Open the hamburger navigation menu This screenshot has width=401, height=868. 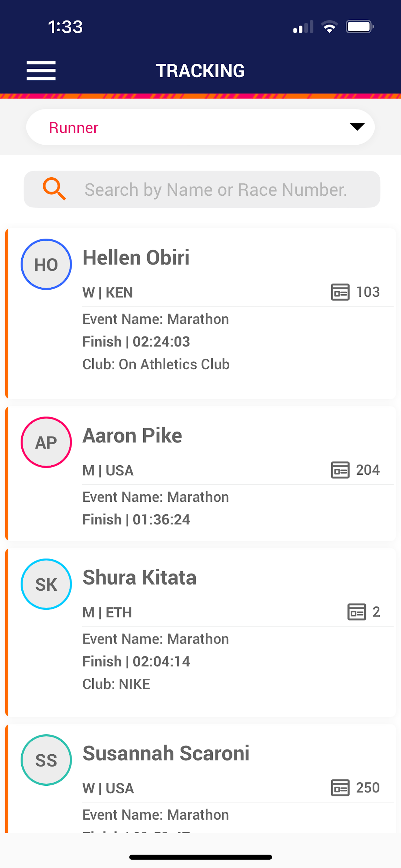click(x=41, y=71)
